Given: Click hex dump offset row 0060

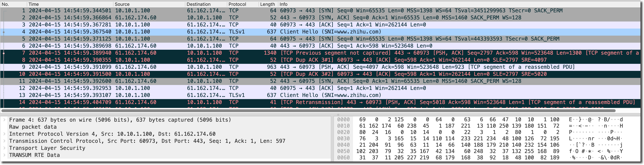Looking at the screenshot, I should (x=343, y=157).
